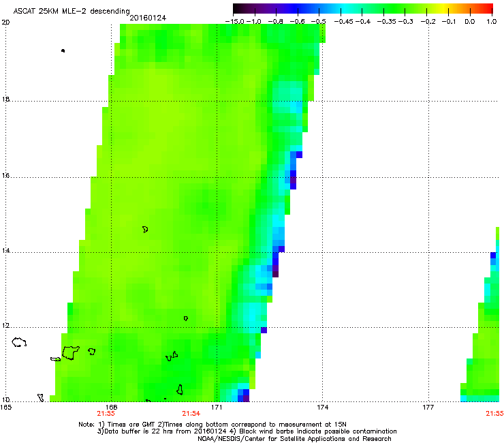Click the "-0.3" color scale label
Image resolution: width=504 pixels, height=443 pixels.
(x=406, y=22)
